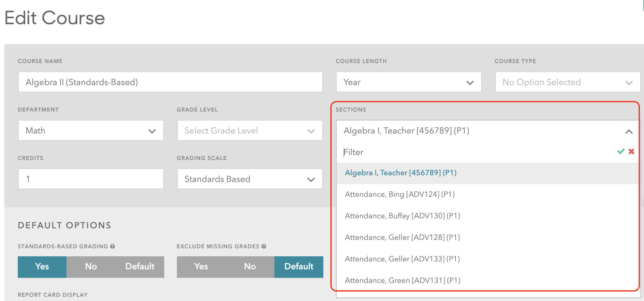
Task: Expand the Department dropdown showing Math
Action: 91,131
